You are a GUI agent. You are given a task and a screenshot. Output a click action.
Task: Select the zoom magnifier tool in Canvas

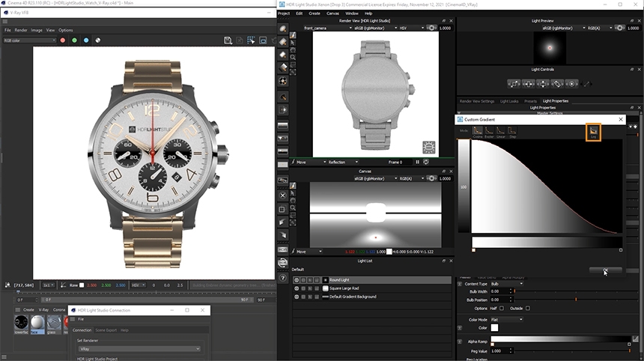tap(293, 207)
